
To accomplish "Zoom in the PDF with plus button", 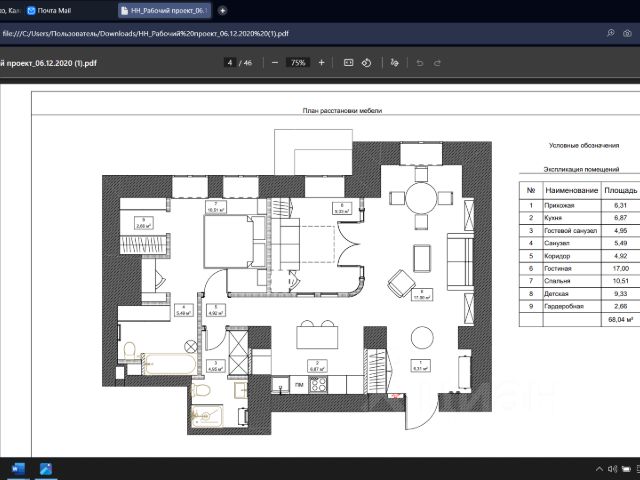I will click(322, 62).
